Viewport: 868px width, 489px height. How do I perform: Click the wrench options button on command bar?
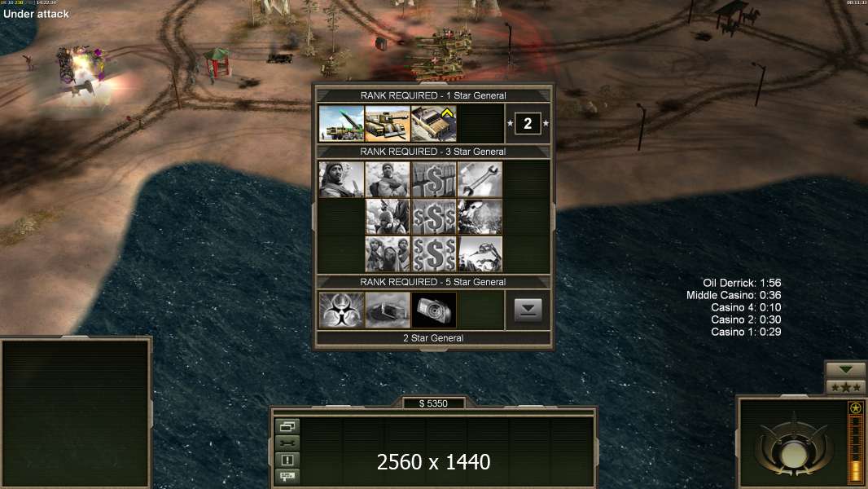pos(287,443)
